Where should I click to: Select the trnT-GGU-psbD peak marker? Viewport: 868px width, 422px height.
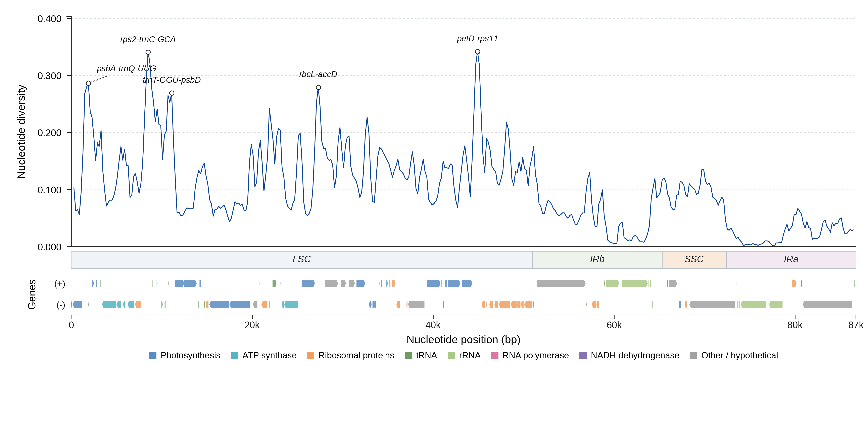[x=172, y=93]
